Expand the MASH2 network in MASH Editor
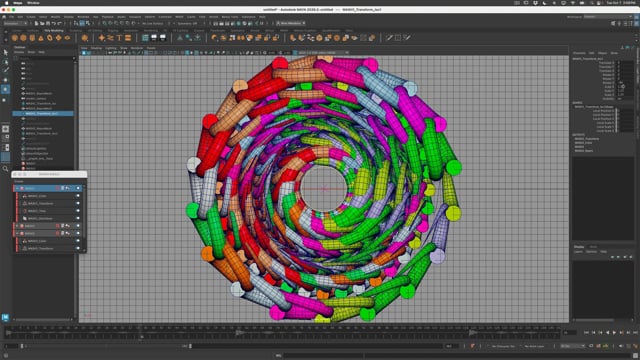The width and height of the screenshot is (640, 360). [17, 226]
